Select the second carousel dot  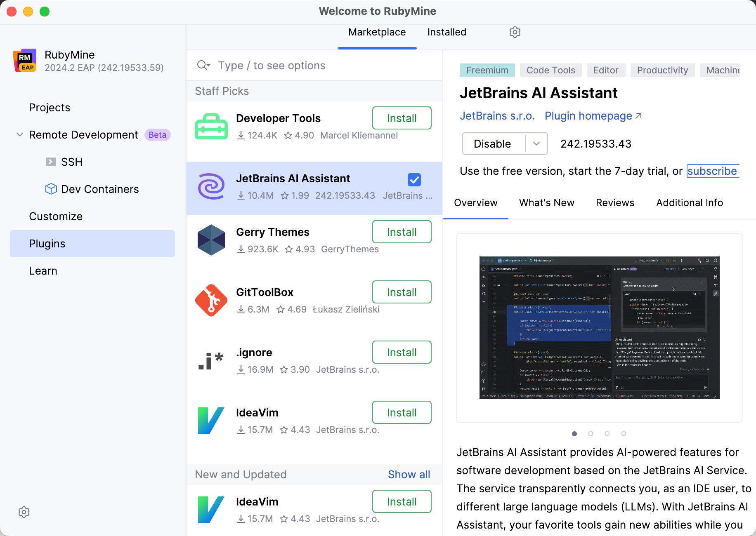coord(591,433)
